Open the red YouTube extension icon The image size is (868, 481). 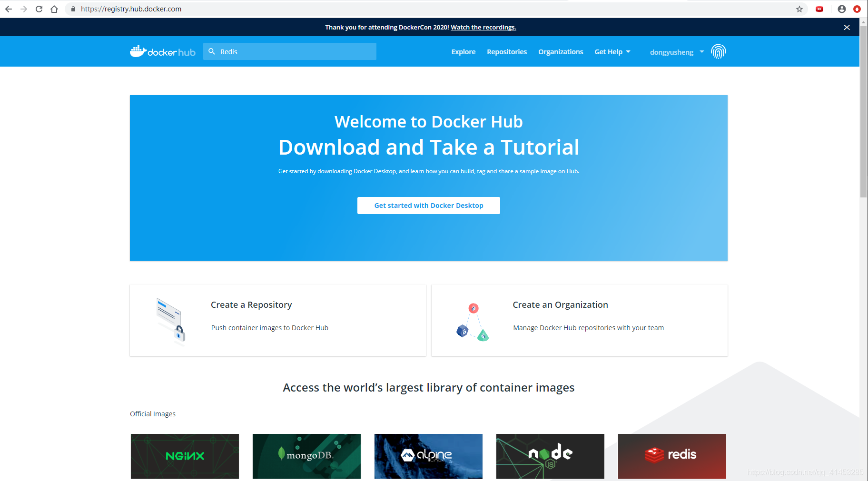819,9
